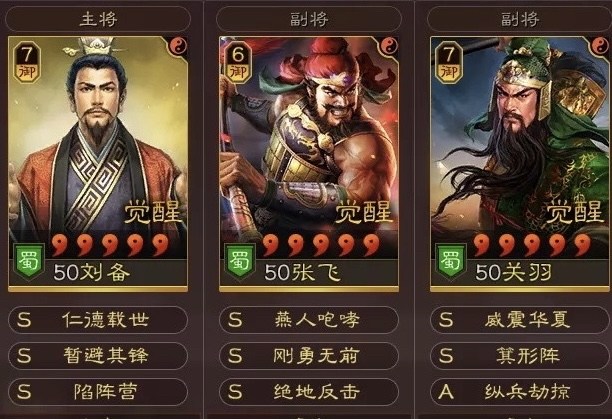Click the 7御 cost badge on Liu Bei
Screen dimensions: 612x419
27,62
